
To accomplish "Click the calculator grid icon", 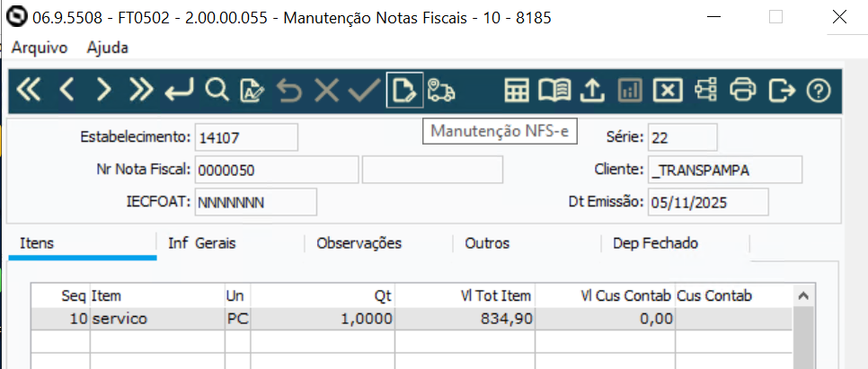I will pos(516,90).
